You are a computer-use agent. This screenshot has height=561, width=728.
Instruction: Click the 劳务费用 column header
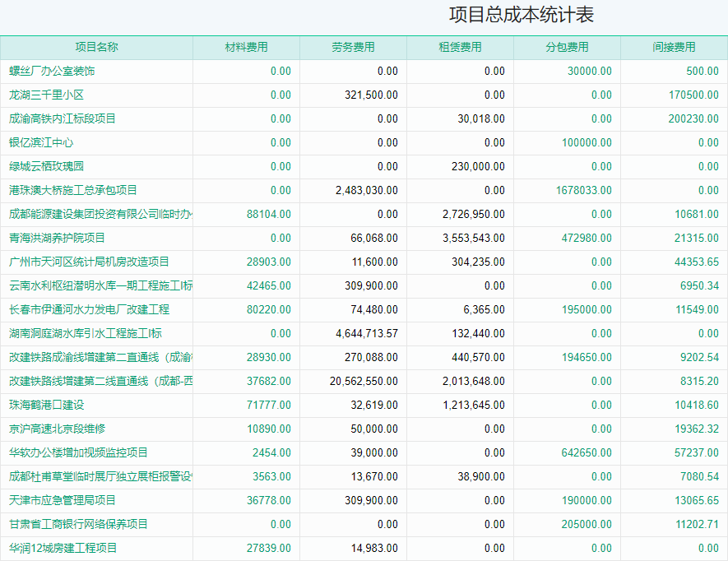[353, 47]
